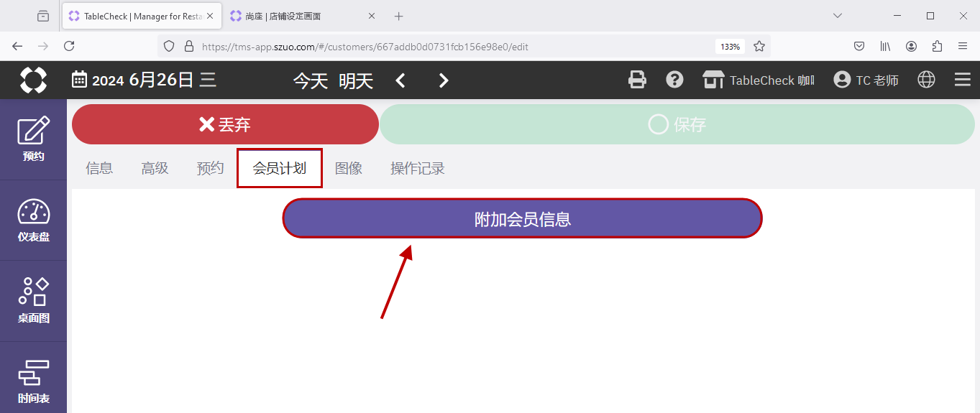Click the 附加会员信息 button
The width and height of the screenshot is (980, 413).
coord(522,218)
